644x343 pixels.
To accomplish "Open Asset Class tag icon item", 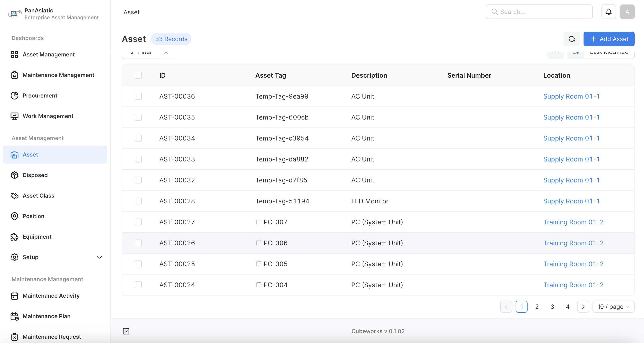I will 38,196.
